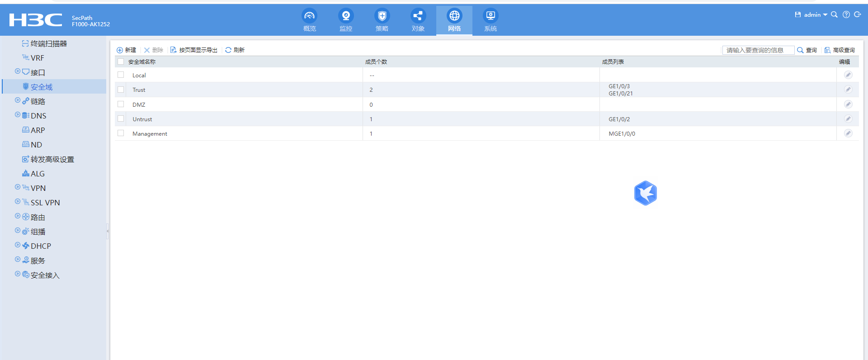Expand the DHCP tree node
This screenshot has width=868, height=360.
coord(18,245)
